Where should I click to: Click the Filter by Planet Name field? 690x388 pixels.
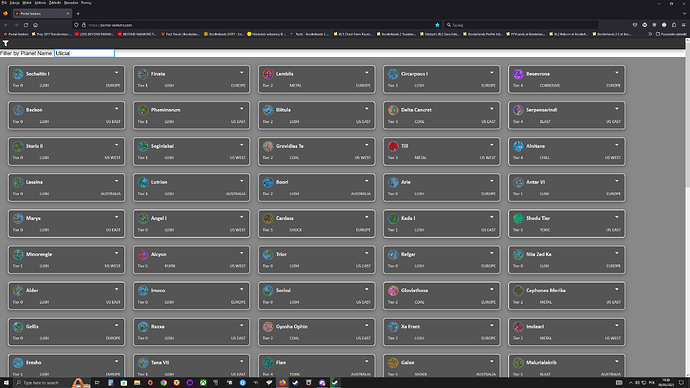point(84,53)
